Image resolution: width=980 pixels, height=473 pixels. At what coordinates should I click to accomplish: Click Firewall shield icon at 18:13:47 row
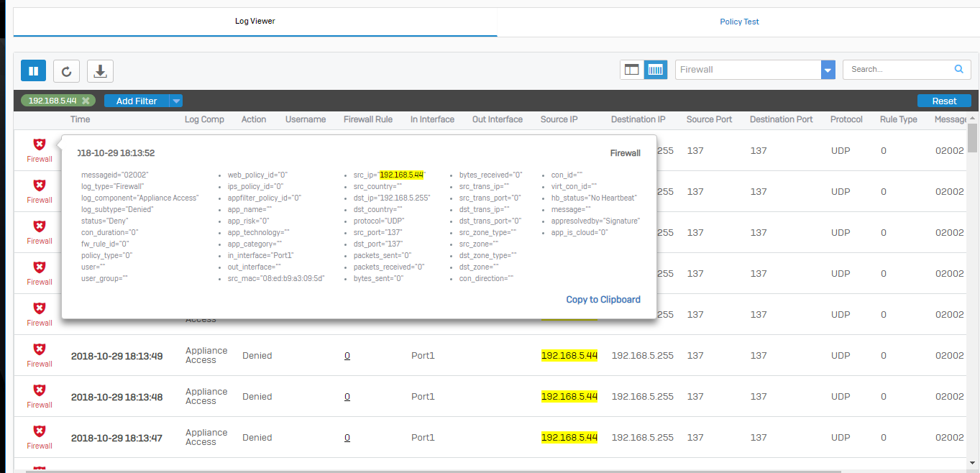[x=40, y=431]
